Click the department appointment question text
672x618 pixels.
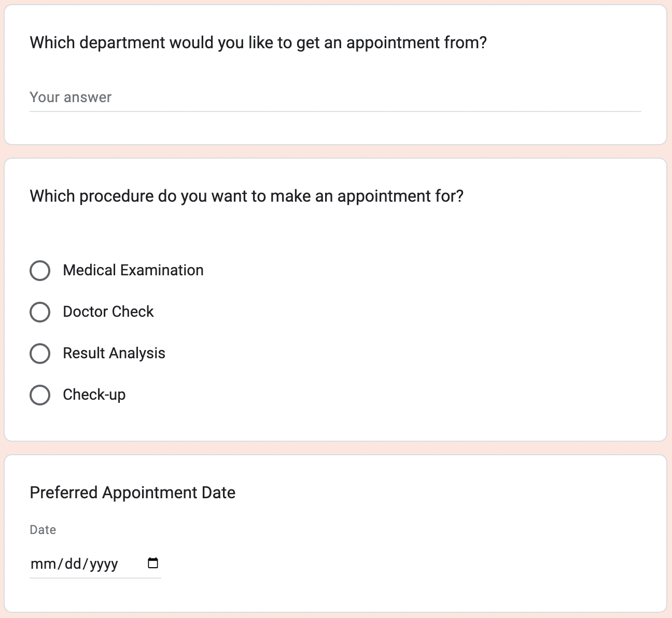point(258,43)
